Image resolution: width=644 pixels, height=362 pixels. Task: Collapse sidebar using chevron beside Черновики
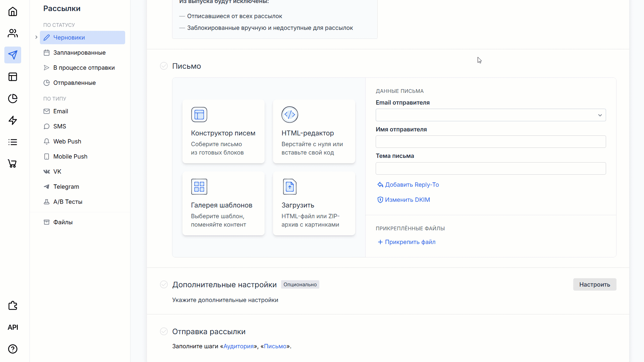(36, 37)
